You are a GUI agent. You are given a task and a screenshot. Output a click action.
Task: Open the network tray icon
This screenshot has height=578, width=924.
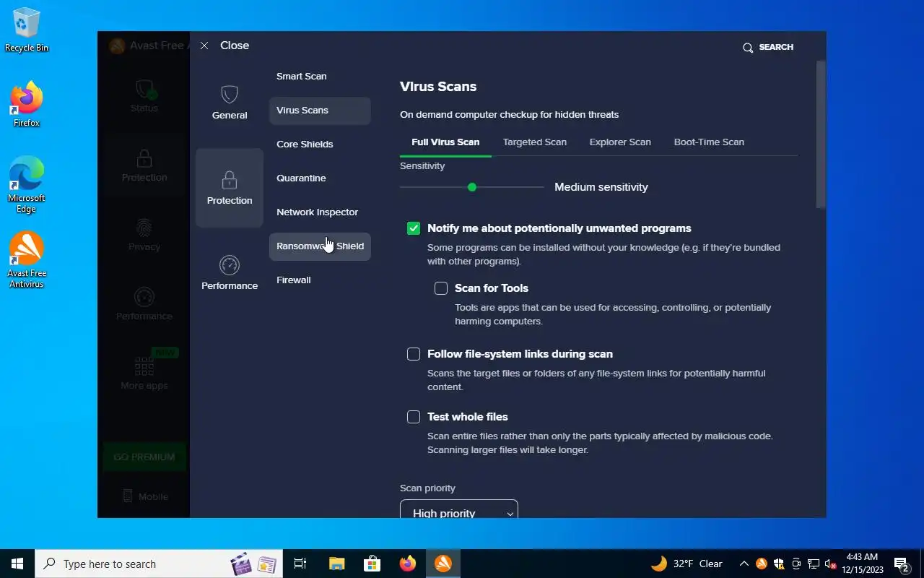point(813,564)
